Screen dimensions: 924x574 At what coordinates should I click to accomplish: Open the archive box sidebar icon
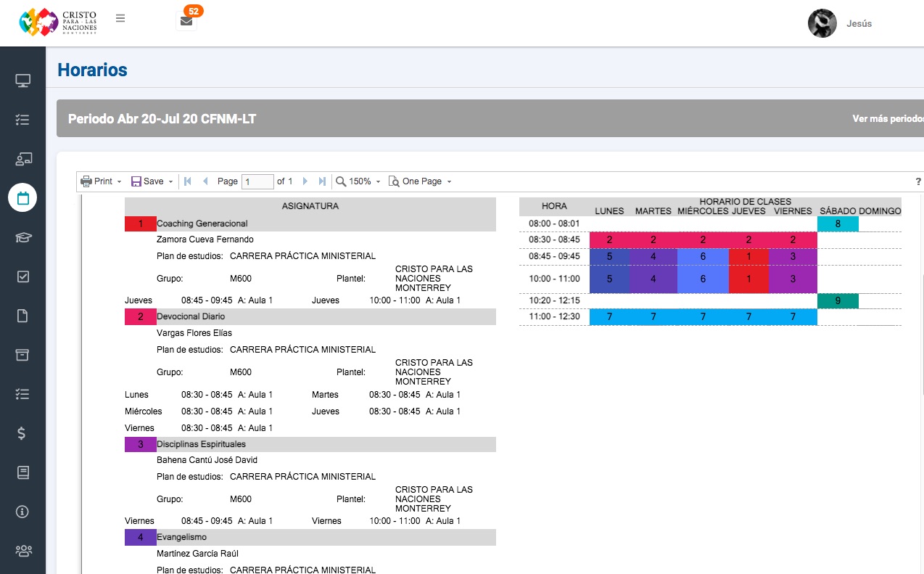[x=22, y=354]
